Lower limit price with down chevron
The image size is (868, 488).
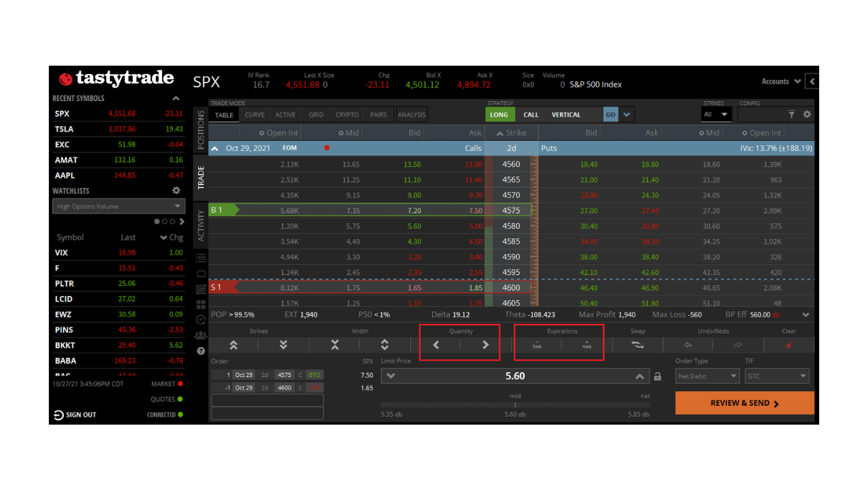point(391,376)
